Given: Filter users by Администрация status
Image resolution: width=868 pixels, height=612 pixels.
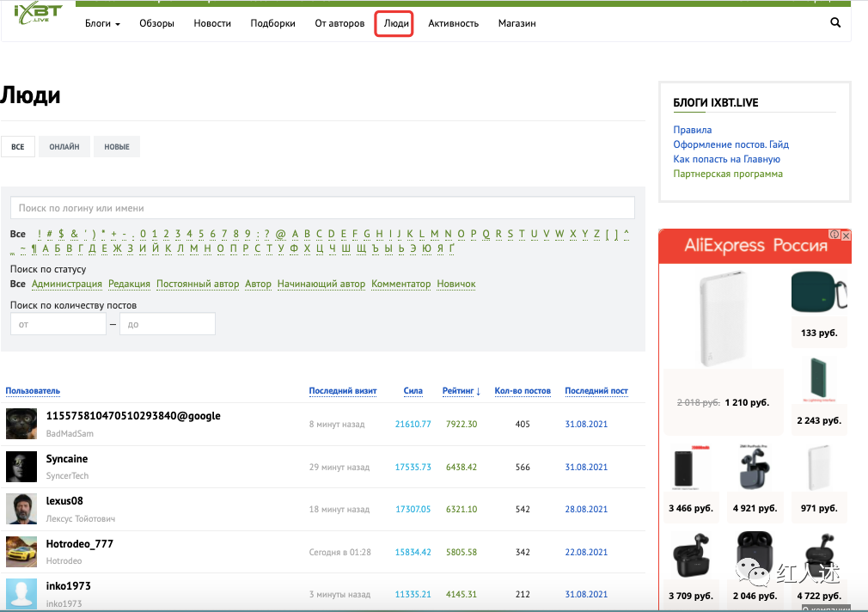Looking at the screenshot, I should click(66, 284).
